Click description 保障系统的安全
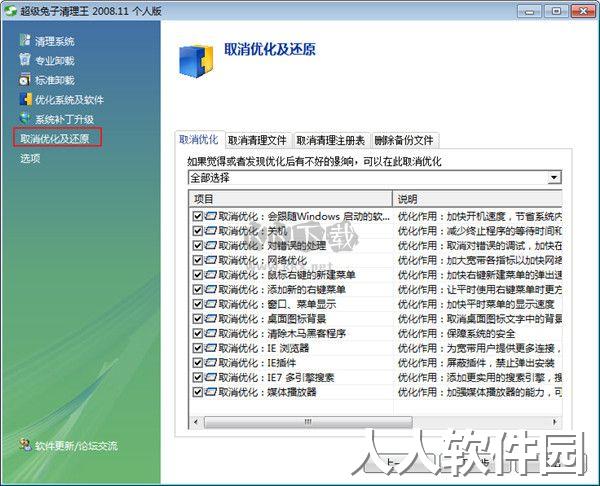Viewport: 600px width, 486px height. point(481,333)
